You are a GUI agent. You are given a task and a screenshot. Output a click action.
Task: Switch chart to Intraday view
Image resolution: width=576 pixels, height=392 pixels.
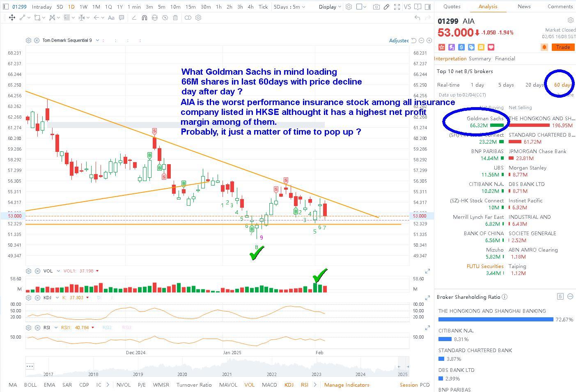(x=41, y=7)
